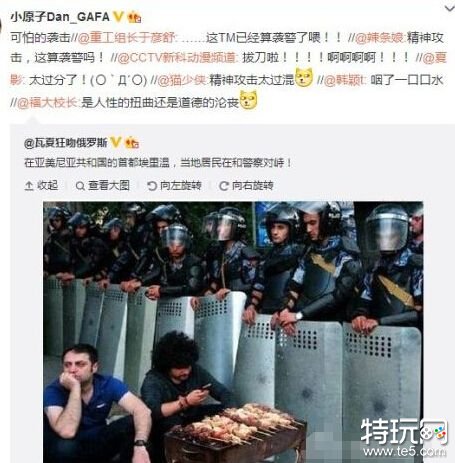The image size is (455, 463).
Task: Open the @辣条娘 mention link
Action: (x=380, y=38)
